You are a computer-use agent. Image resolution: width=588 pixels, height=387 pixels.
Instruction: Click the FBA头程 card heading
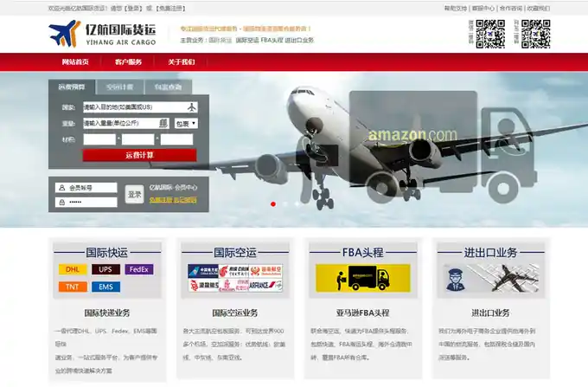click(x=362, y=252)
